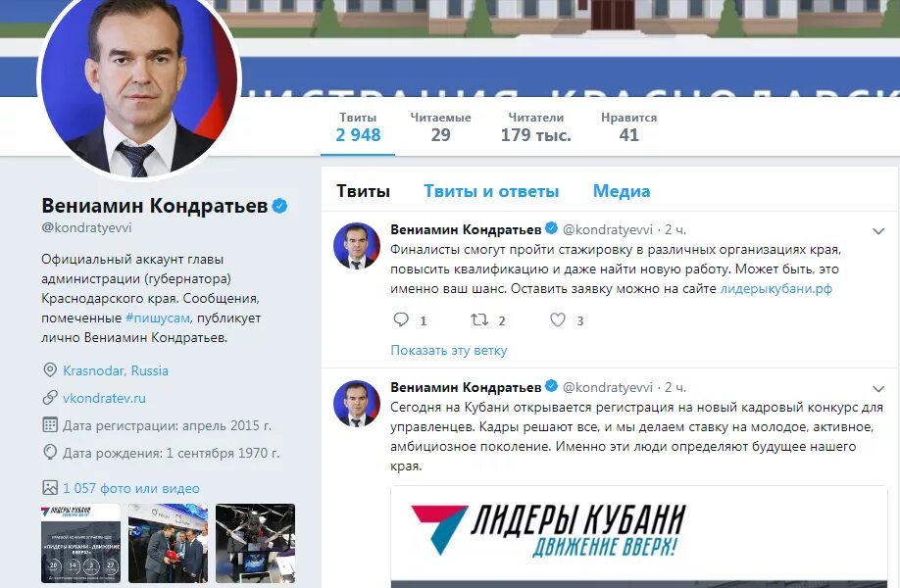Open the large profile avatar photo
The image size is (900, 588).
(x=139, y=80)
